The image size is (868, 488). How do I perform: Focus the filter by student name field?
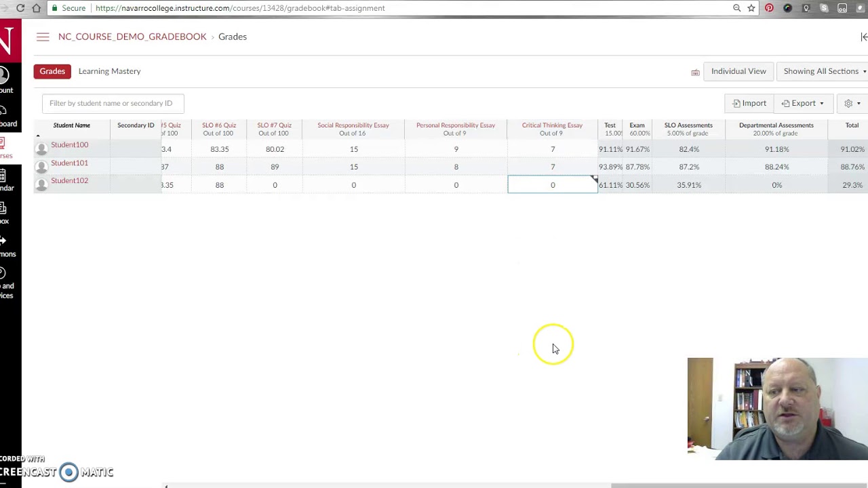[113, 103]
